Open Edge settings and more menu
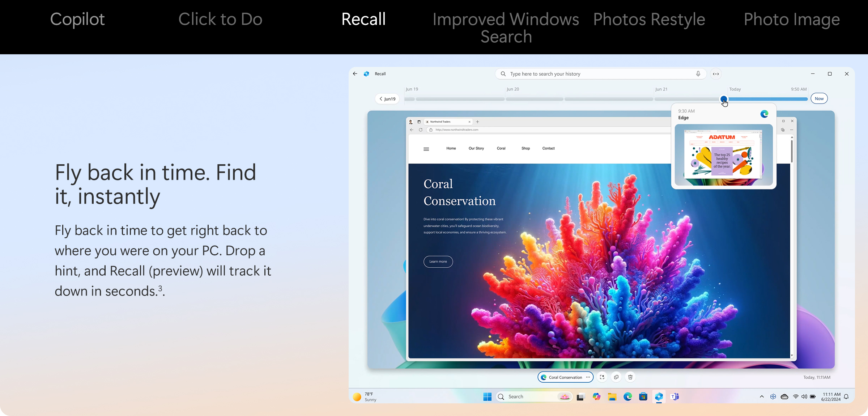The image size is (868, 416). [x=792, y=130]
